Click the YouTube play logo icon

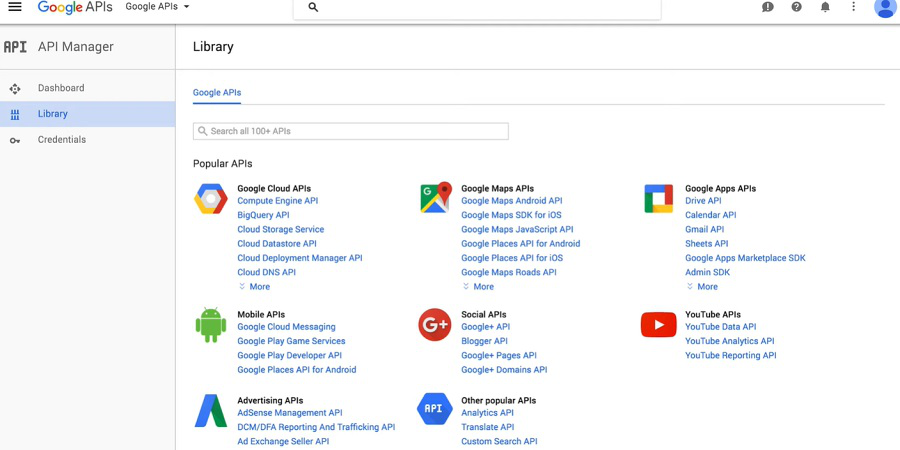click(x=658, y=325)
